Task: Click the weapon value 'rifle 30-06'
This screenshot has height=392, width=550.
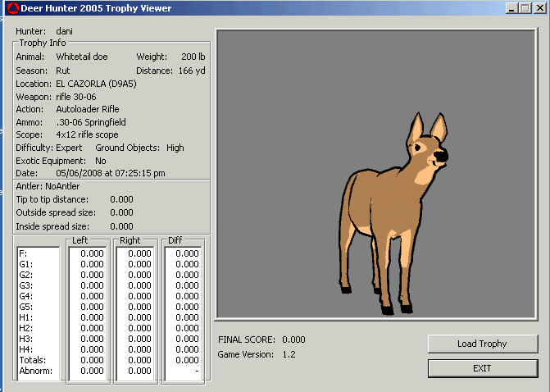Action: 75,97
